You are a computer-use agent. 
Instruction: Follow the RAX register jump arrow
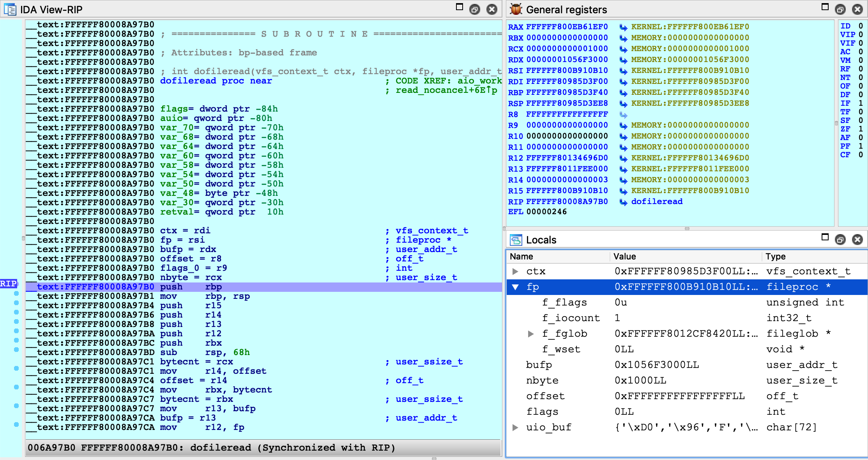[623, 27]
